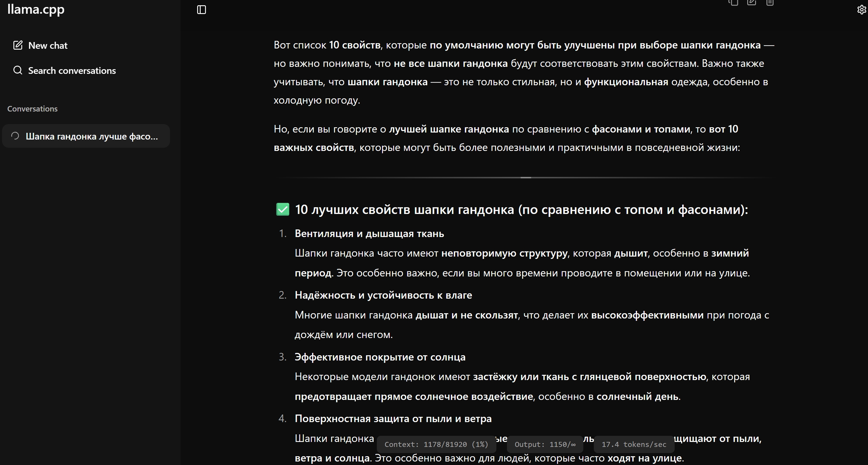Open settings via the gear icon
Screen dimensions: 868x465
[x=861, y=10]
